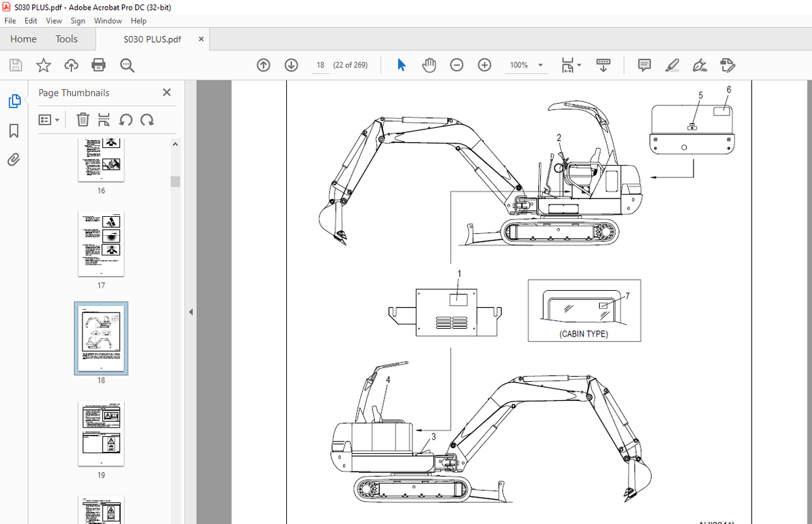Switch to the Tools tab
812x524 pixels.
(66, 39)
